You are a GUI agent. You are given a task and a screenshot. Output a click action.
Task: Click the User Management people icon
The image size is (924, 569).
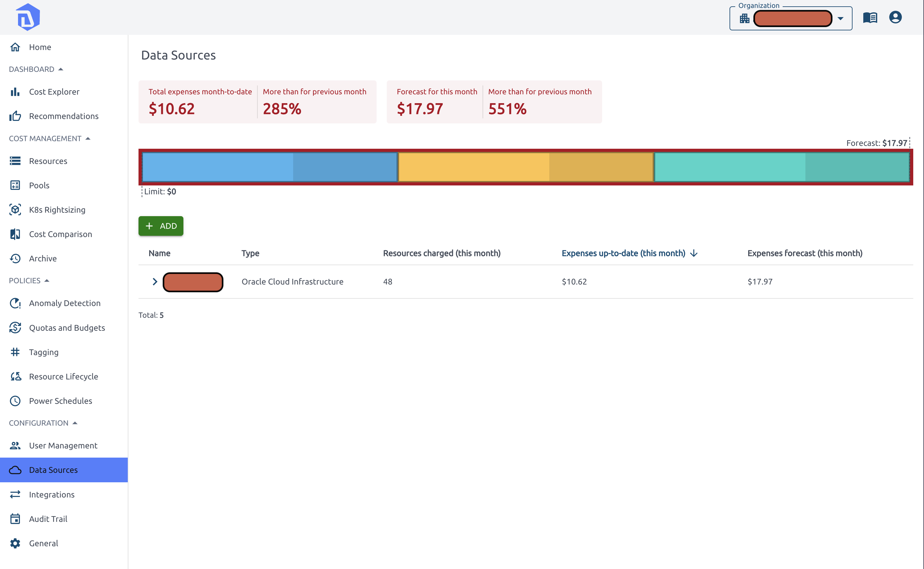(x=15, y=446)
